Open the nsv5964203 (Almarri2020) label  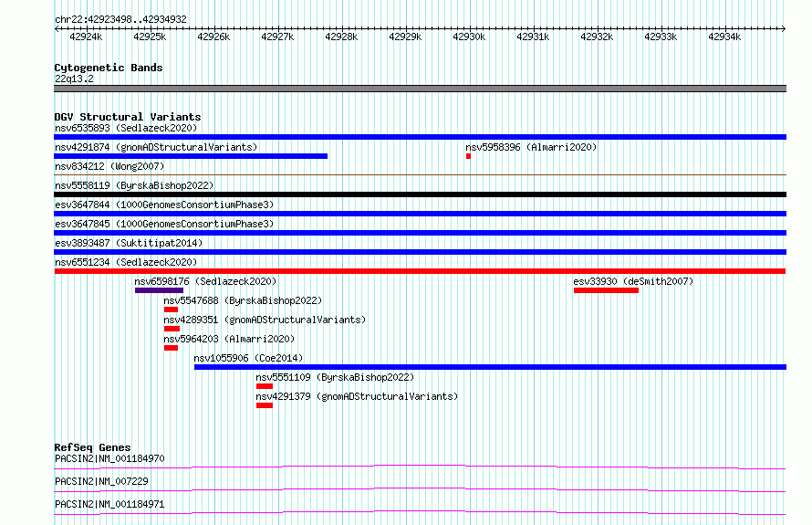(x=229, y=339)
